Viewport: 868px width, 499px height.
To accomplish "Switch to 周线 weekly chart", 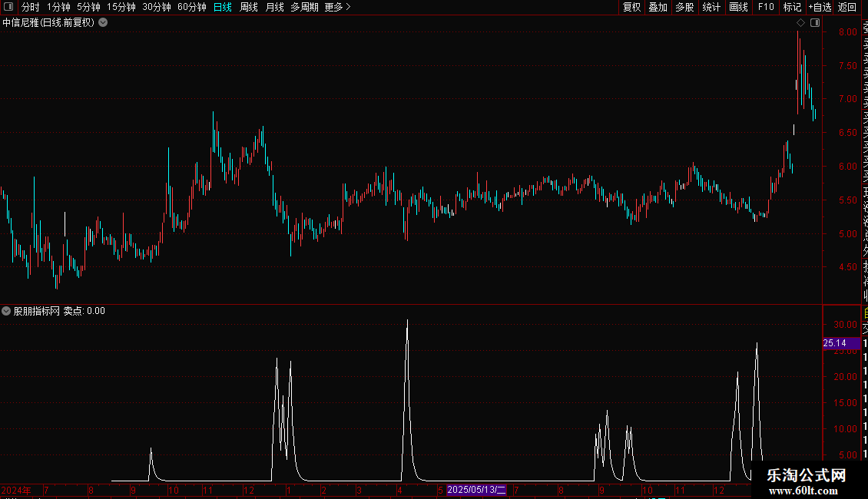I will 249,7.
